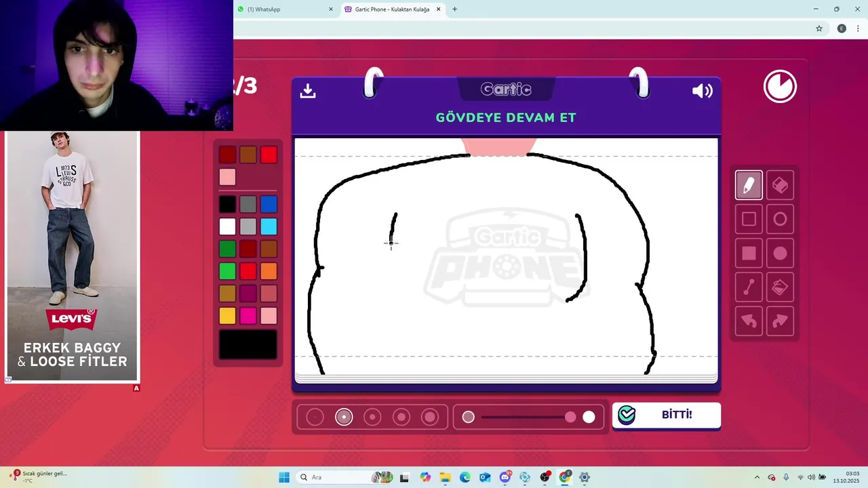Select the fourth brush size
The height and width of the screenshot is (488, 868).
pyautogui.click(x=401, y=417)
